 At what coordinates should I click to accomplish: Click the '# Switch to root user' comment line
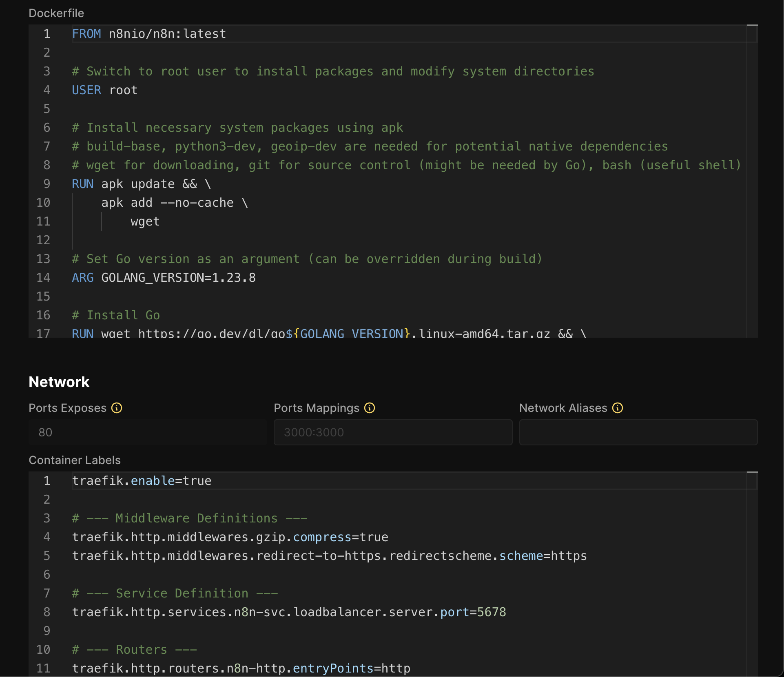click(x=333, y=71)
